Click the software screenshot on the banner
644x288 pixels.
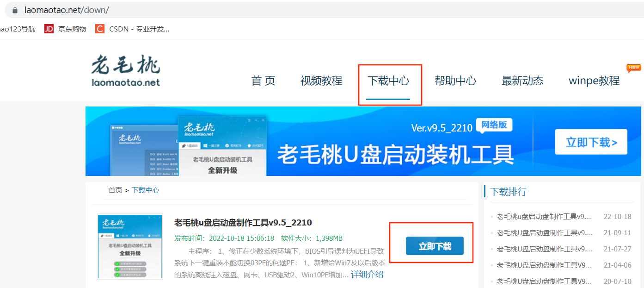pyautogui.click(x=189, y=146)
